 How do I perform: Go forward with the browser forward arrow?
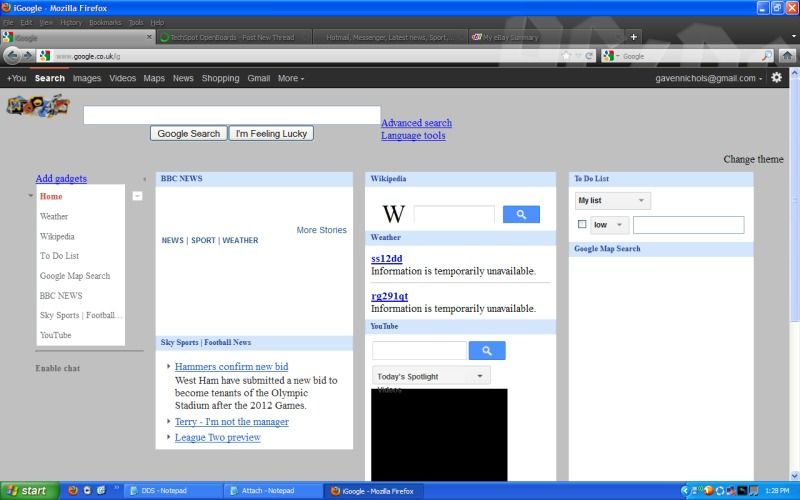tap(28, 56)
